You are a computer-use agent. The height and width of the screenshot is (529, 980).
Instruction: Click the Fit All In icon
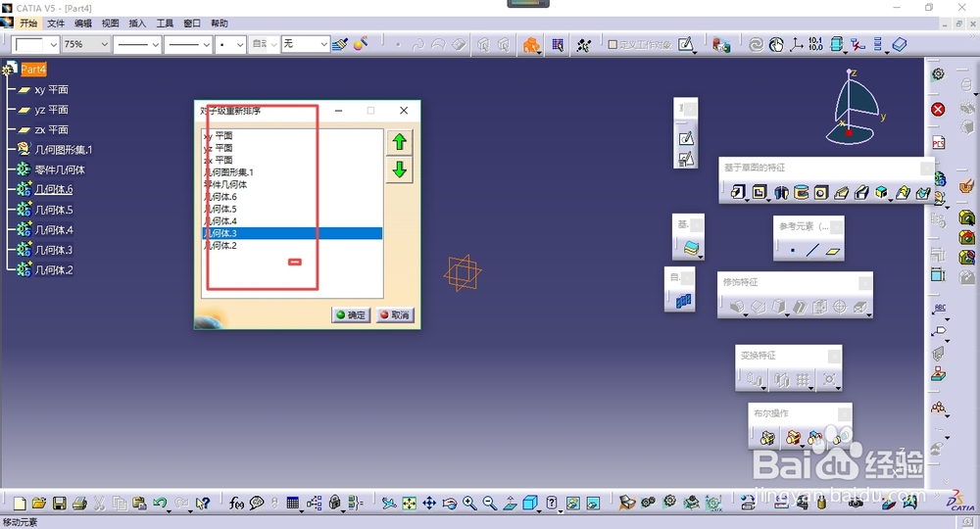(x=409, y=503)
